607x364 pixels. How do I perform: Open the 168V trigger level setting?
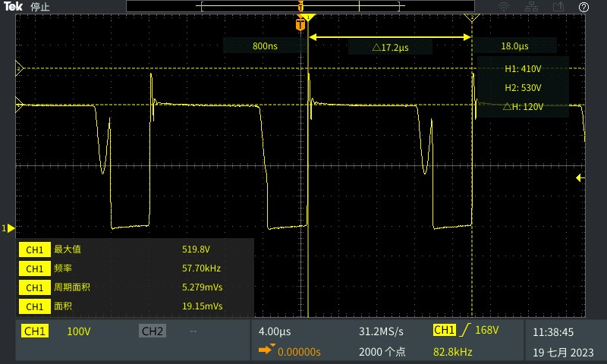click(x=489, y=331)
